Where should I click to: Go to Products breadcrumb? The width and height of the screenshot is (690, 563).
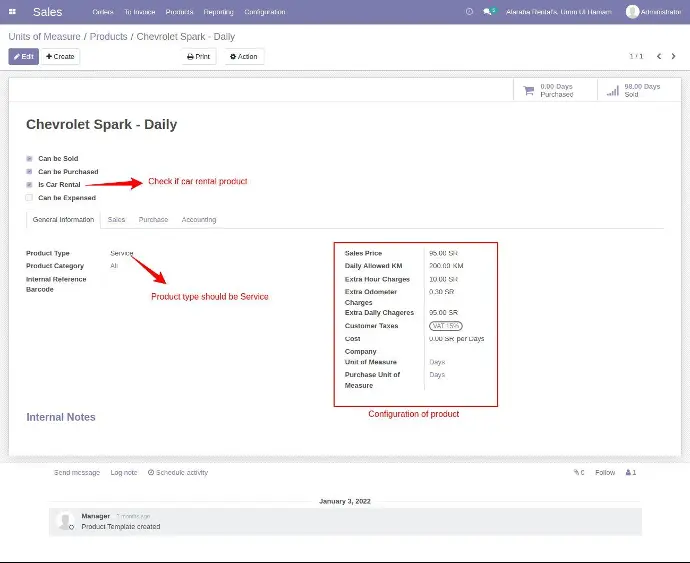pos(108,37)
